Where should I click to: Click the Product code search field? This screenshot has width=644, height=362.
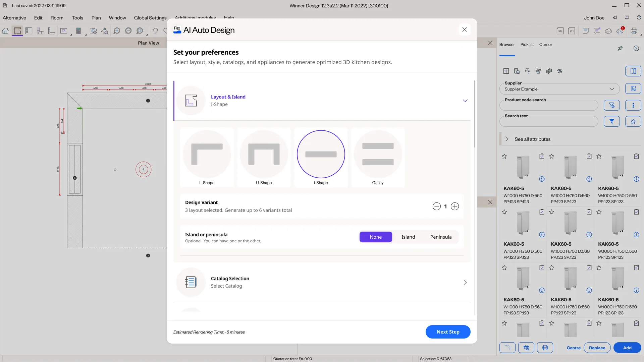pos(549,105)
